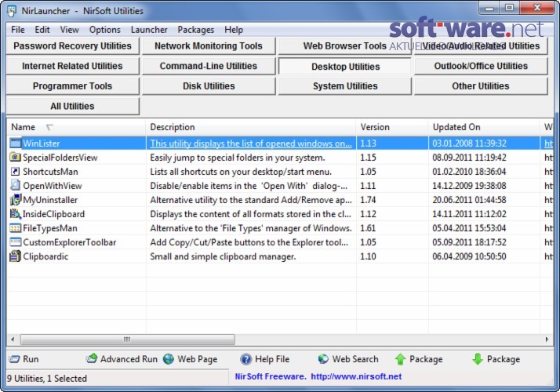Open the nirsoft.net link in status bar
The width and height of the screenshot is (560, 392).
point(356,376)
